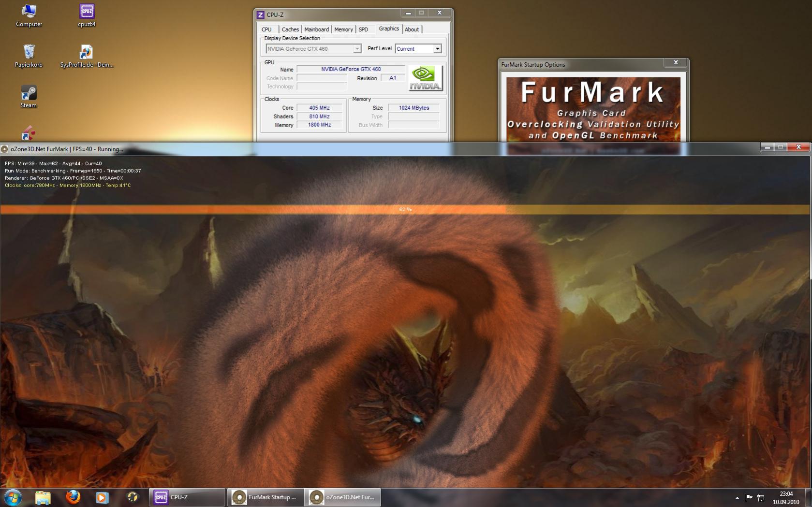
Task: Open Windows Explorer from the taskbar
Action: pyautogui.click(x=43, y=497)
